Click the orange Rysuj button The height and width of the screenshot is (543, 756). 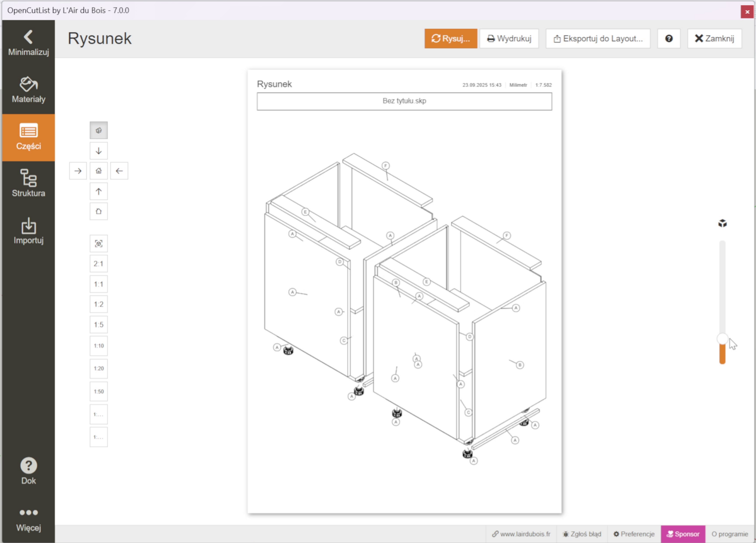pos(450,39)
